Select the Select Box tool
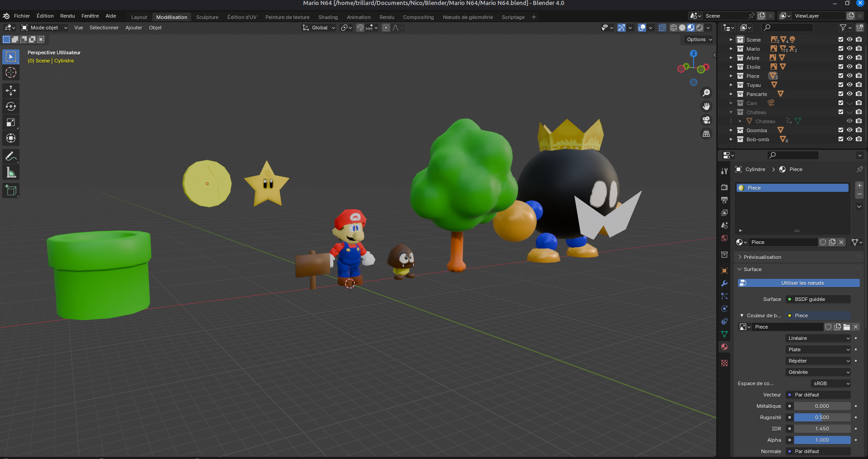 pyautogui.click(x=11, y=57)
